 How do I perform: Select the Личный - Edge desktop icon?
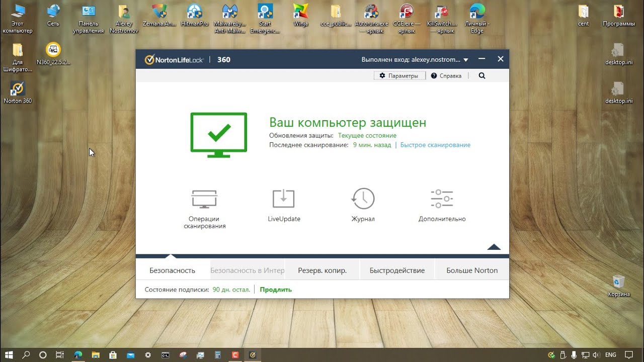(477, 19)
